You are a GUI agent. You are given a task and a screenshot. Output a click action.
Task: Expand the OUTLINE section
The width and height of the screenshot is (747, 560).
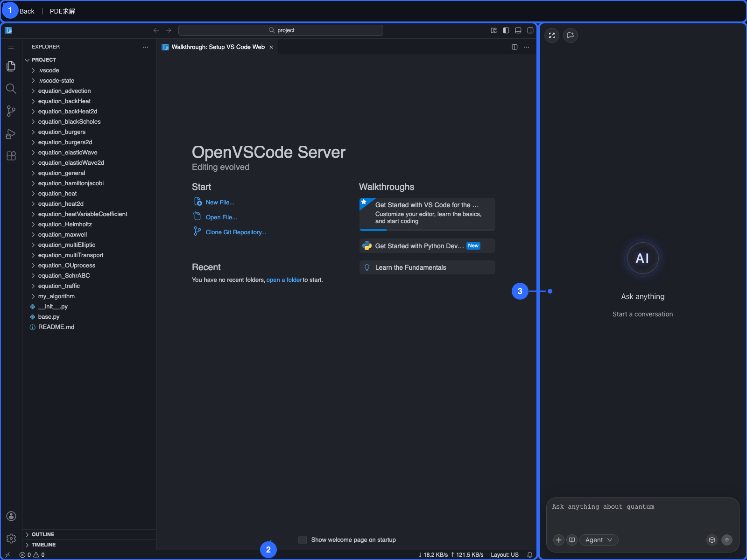pyautogui.click(x=90, y=534)
